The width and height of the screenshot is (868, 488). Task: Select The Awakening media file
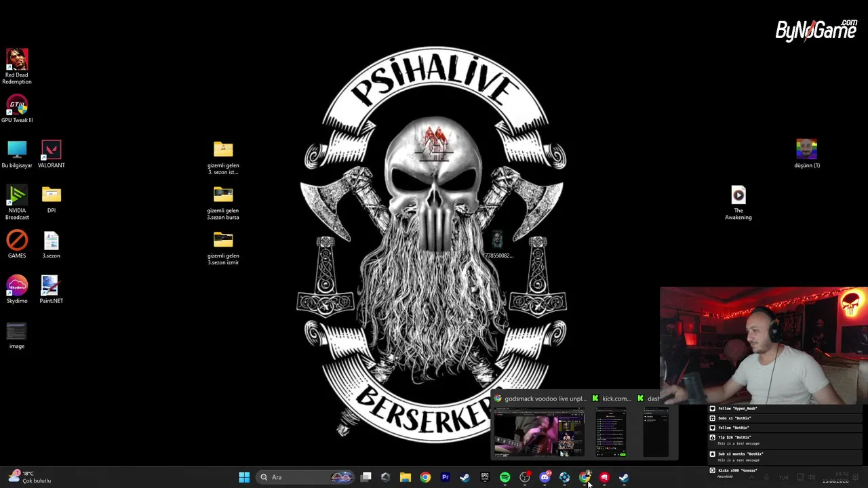tap(738, 203)
